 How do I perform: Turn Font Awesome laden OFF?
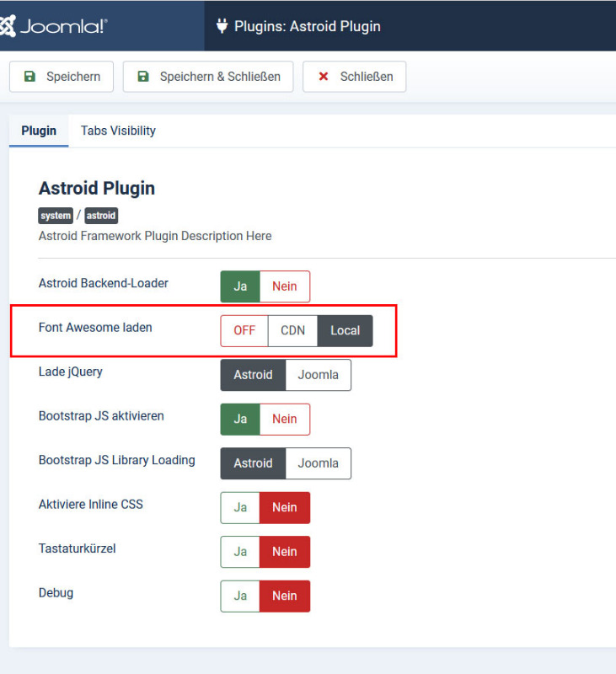click(244, 330)
